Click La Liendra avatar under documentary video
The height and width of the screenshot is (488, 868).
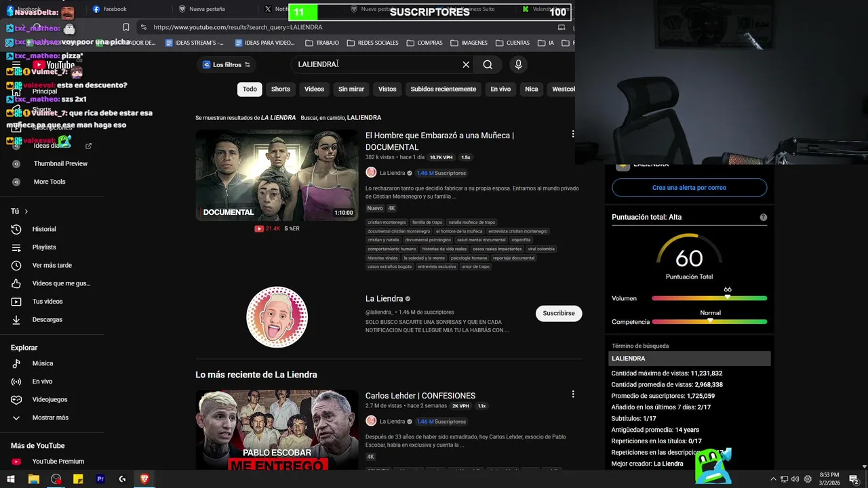coord(371,173)
